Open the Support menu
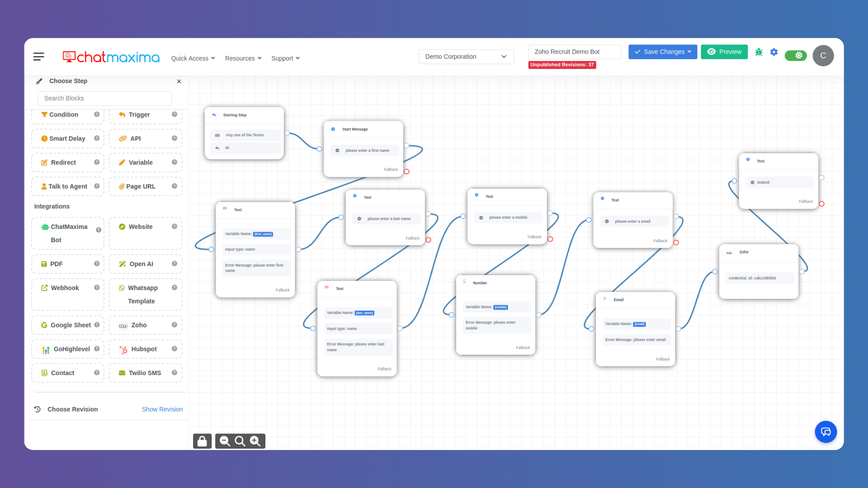 point(285,58)
